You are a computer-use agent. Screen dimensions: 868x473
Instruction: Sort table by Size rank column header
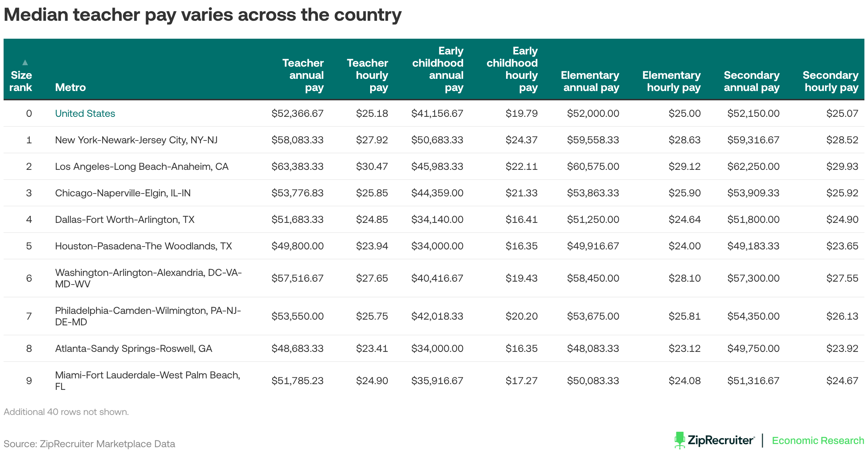[x=21, y=81]
